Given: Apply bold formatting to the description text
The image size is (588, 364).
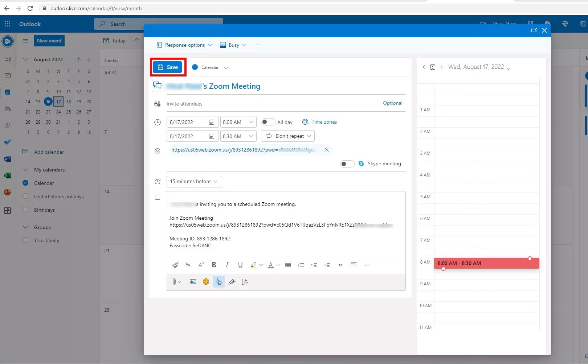Looking at the screenshot, I should (x=214, y=265).
